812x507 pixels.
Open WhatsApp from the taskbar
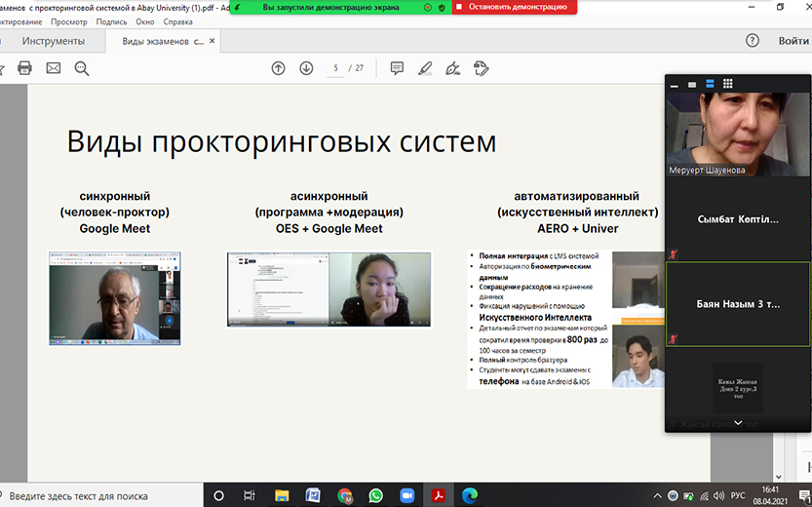pos(376,495)
